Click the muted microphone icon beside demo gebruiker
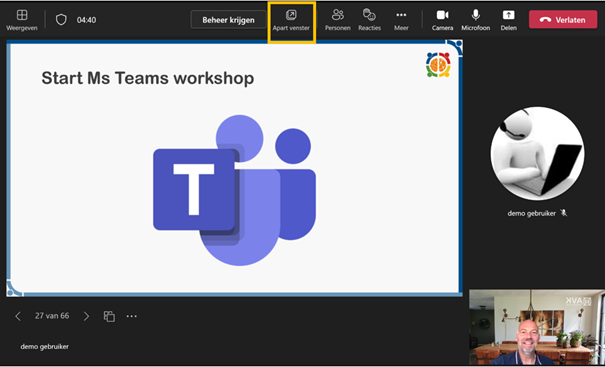Image resolution: width=605 pixels, height=367 pixels. (564, 213)
